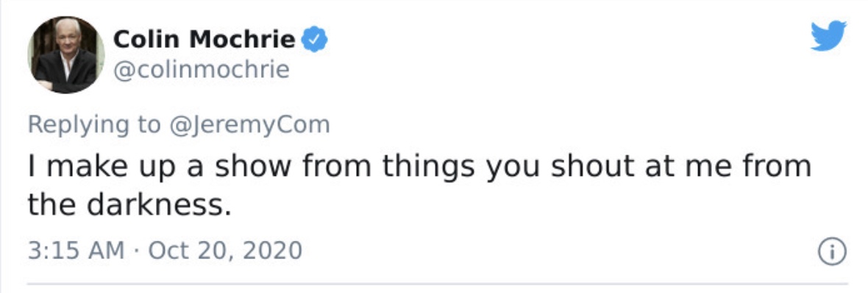Click the word "darkness" in the tweet
Image resolution: width=868 pixels, height=293 pixels.
(x=153, y=205)
